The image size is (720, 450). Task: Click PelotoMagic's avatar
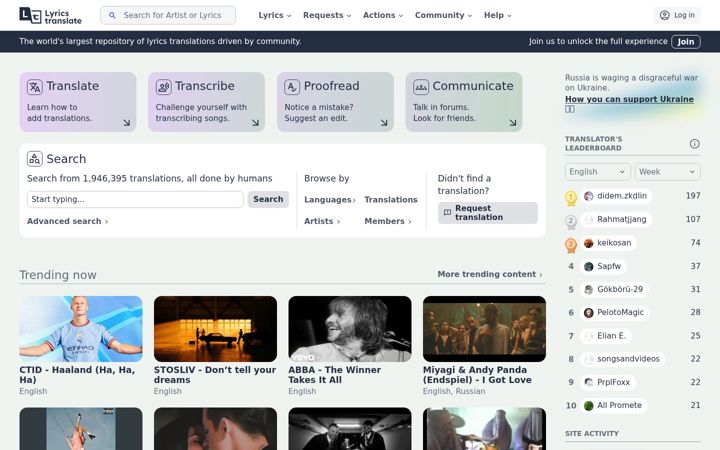[x=588, y=313]
